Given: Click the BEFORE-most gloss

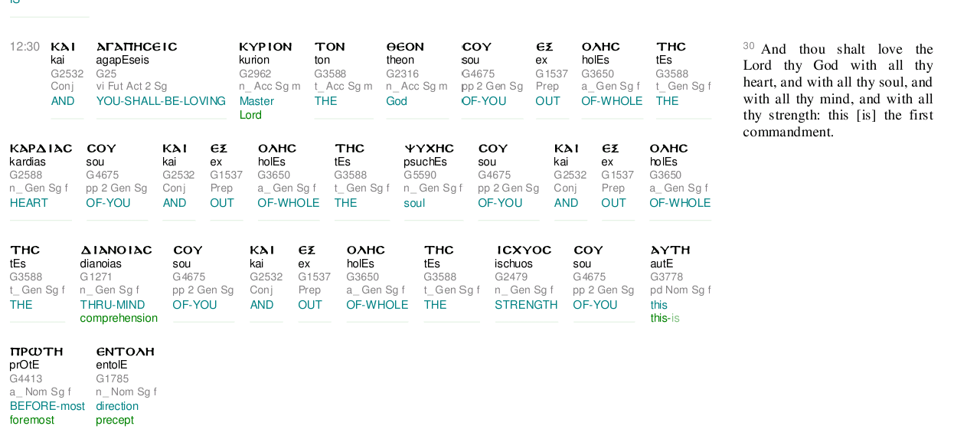Looking at the screenshot, I should tap(47, 406).
